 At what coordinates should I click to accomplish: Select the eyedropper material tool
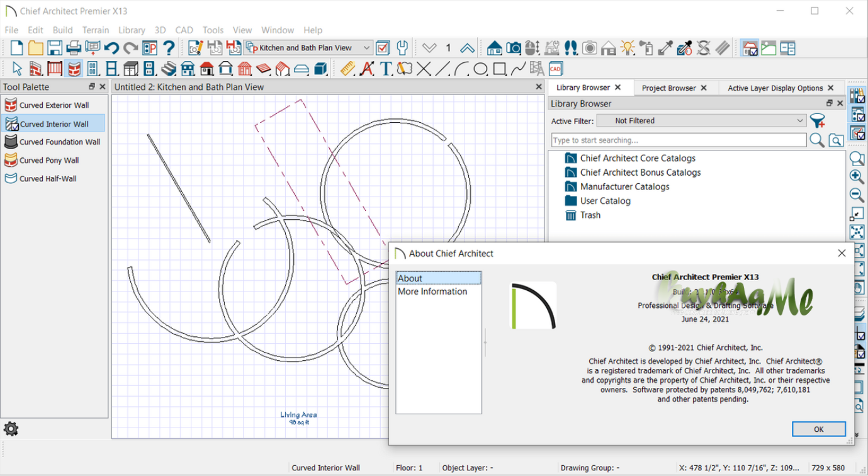(665, 48)
